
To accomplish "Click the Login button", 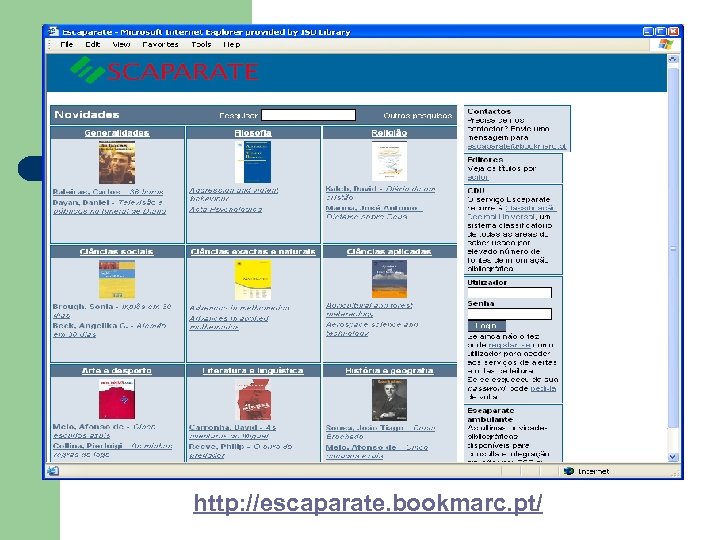I will click(x=486, y=326).
